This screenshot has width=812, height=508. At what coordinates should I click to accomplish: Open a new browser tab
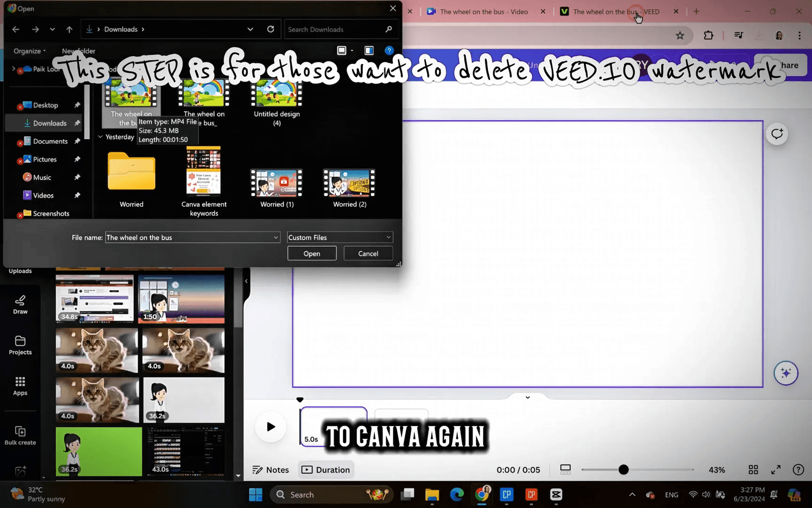696,11
